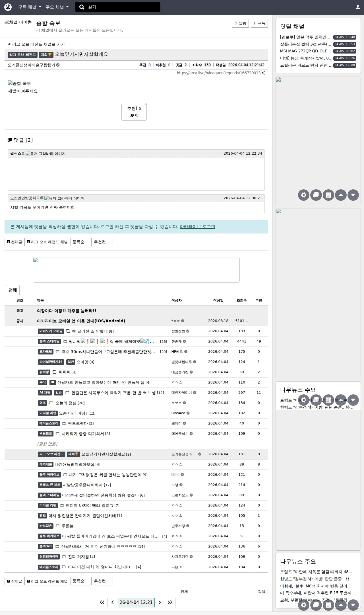Open the 아카라이브 로그인 link
This screenshot has width=364, height=615.
[x=197, y=227]
